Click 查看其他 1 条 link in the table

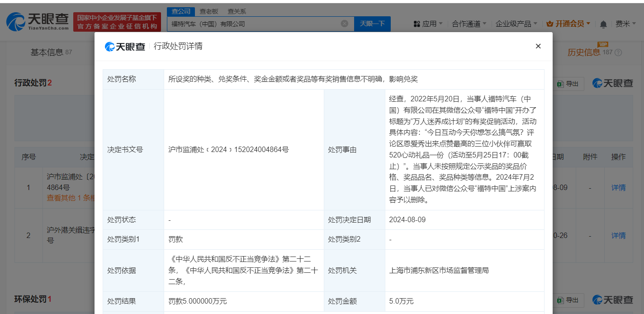click(x=66, y=198)
